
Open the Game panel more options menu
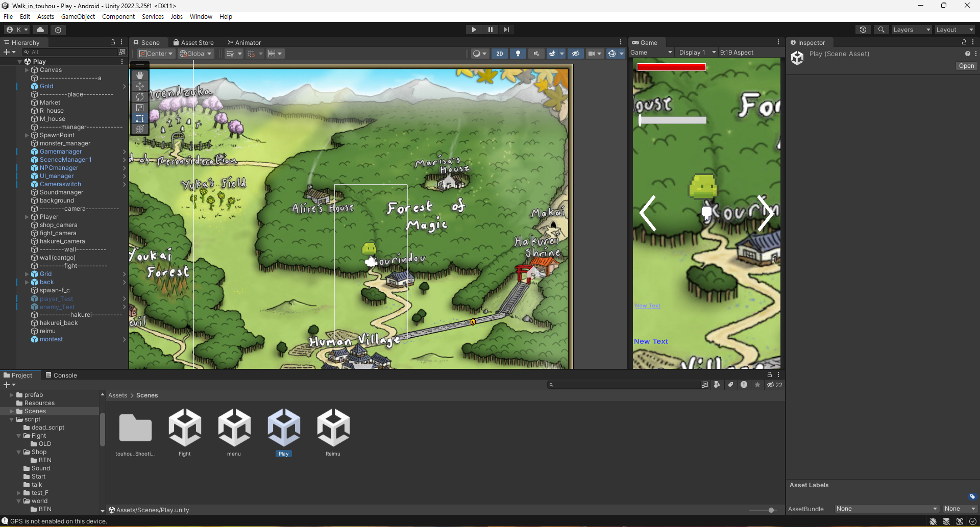(778, 42)
